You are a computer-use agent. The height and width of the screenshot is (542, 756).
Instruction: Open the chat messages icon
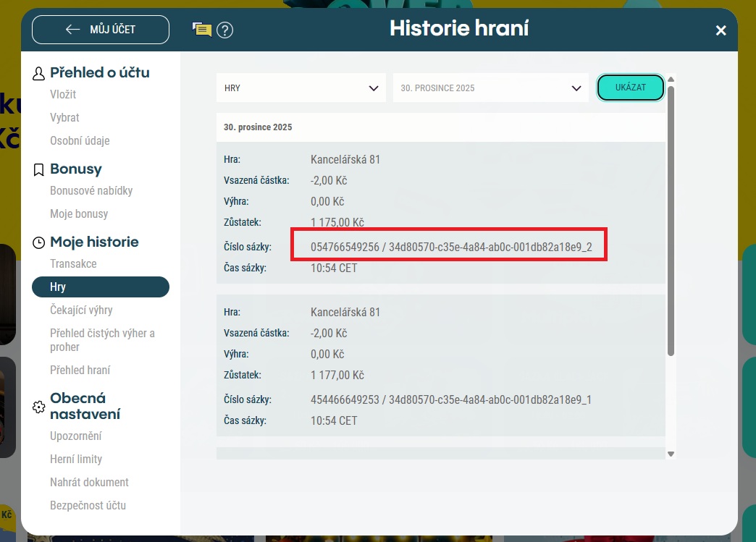click(x=202, y=30)
